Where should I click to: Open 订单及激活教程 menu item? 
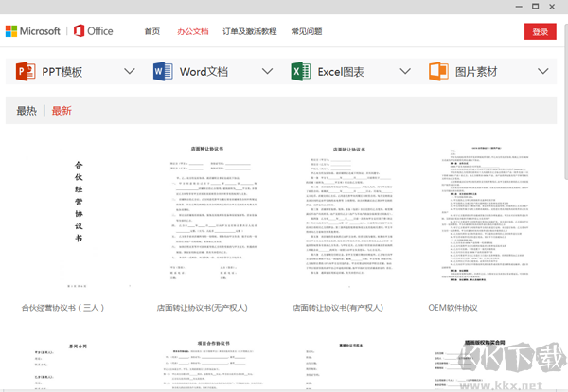point(250,31)
